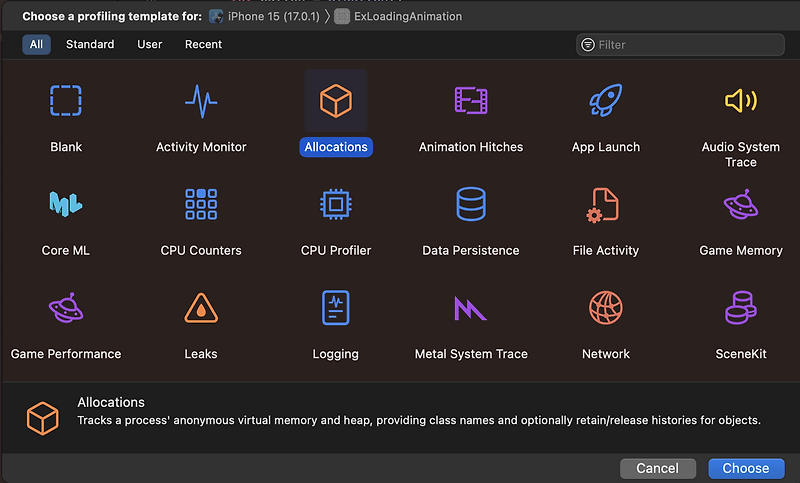Open the ExLoadingAnimation target selector
The image size is (800, 483).
[398, 17]
